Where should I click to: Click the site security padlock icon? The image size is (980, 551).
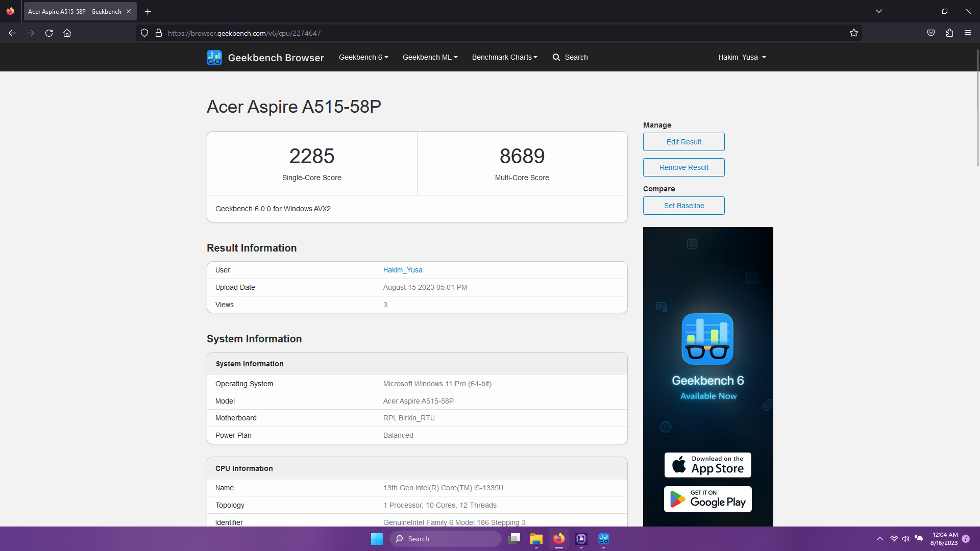click(159, 33)
